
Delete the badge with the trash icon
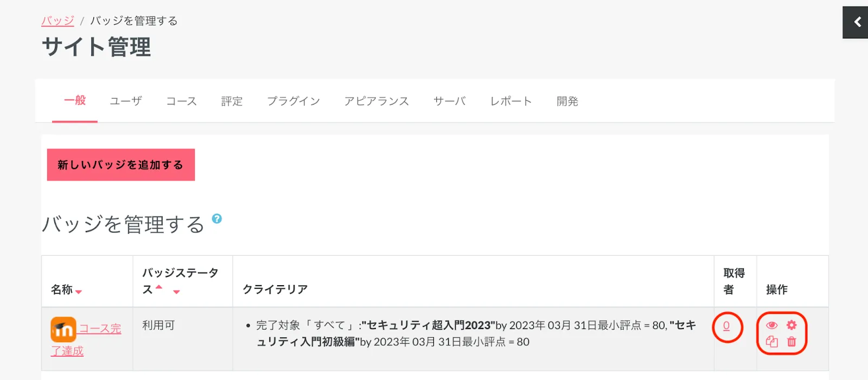tap(792, 342)
